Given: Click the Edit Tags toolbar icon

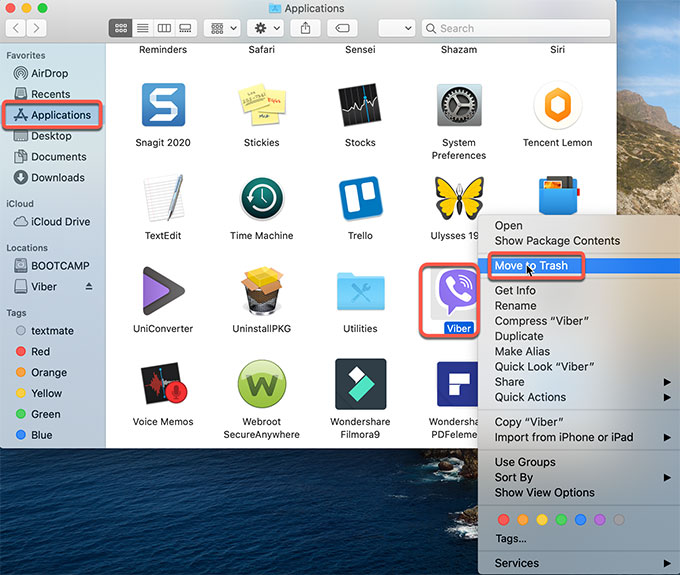Looking at the screenshot, I should click(x=342, y=28).
